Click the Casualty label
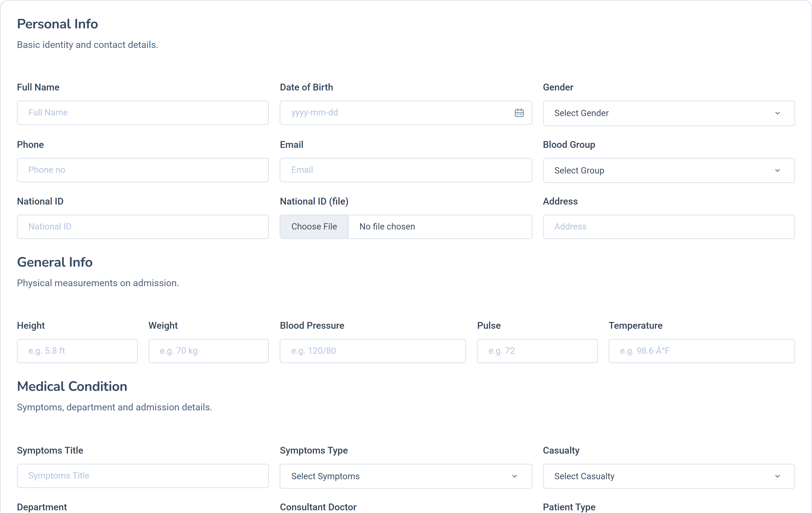Viewport: 812px width, 513px height. point(561,451)
